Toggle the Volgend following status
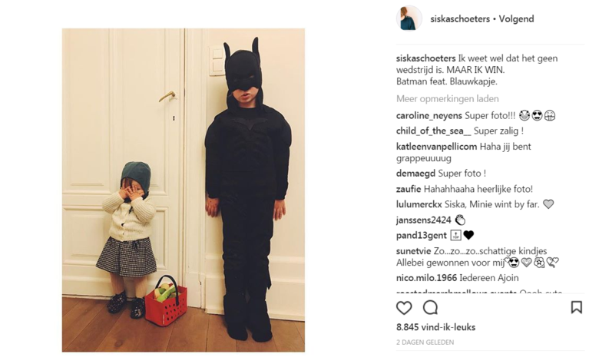The image size is (589, 364). click(x=516, y=18)
